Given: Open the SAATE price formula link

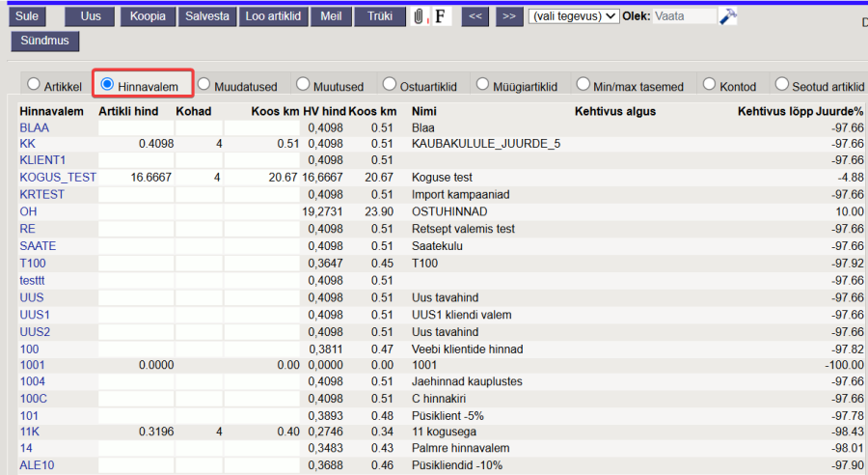Looking at the screenshot, I should (38, 246).
